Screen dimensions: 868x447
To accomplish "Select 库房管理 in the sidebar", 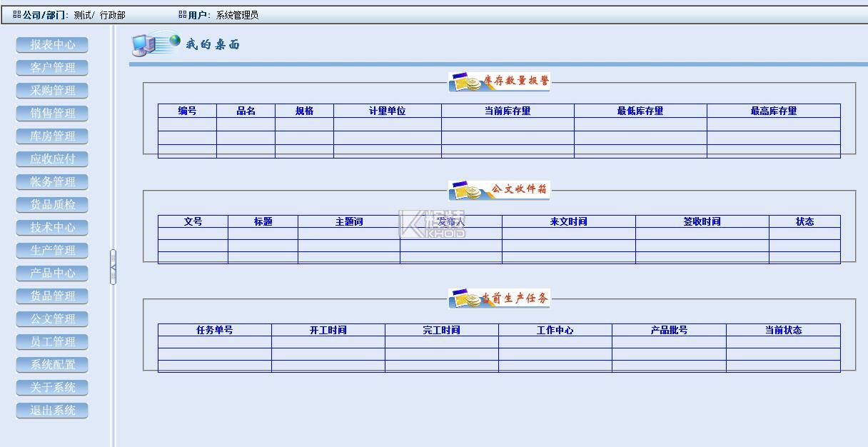I will pos(52,136).
